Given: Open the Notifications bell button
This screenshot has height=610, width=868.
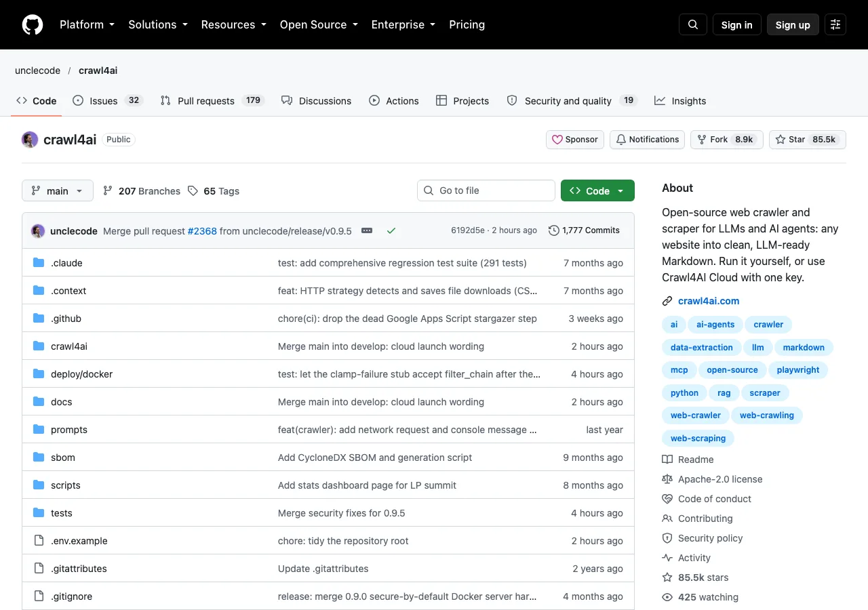Looking at the screenshot, I should pos(647,140).
